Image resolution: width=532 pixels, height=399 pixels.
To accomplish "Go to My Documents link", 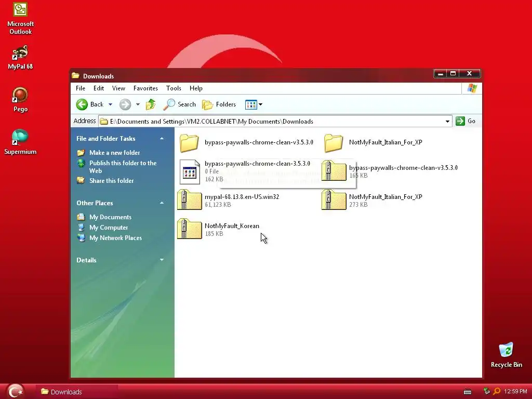I will tap(110, 217).
